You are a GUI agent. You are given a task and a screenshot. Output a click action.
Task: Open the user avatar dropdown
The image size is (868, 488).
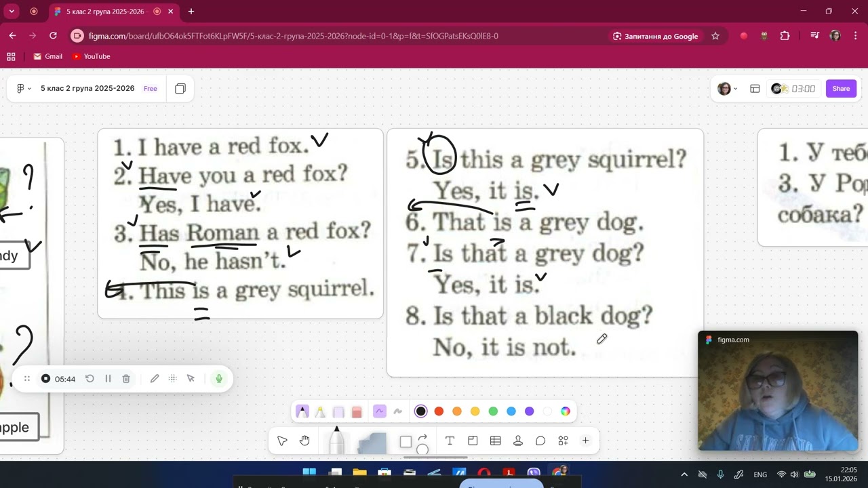(728, 89)
